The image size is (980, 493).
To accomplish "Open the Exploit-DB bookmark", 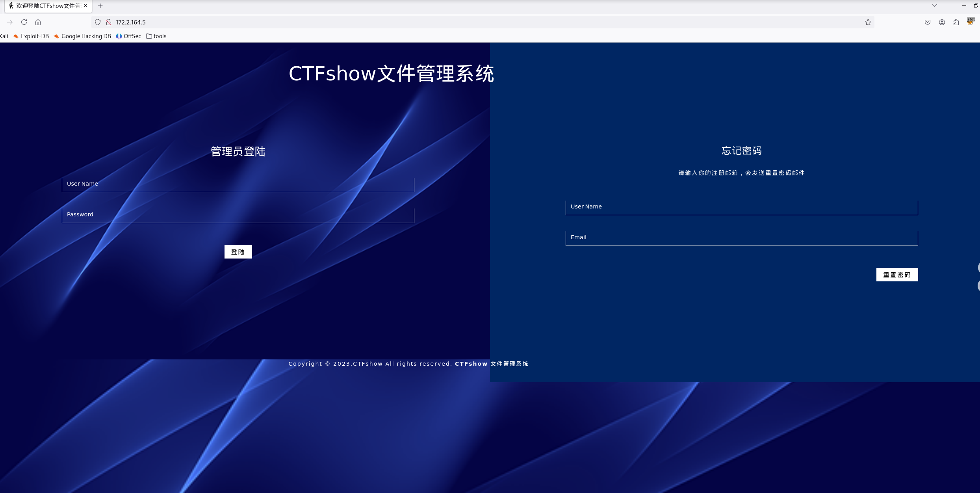I will [31, 36].
